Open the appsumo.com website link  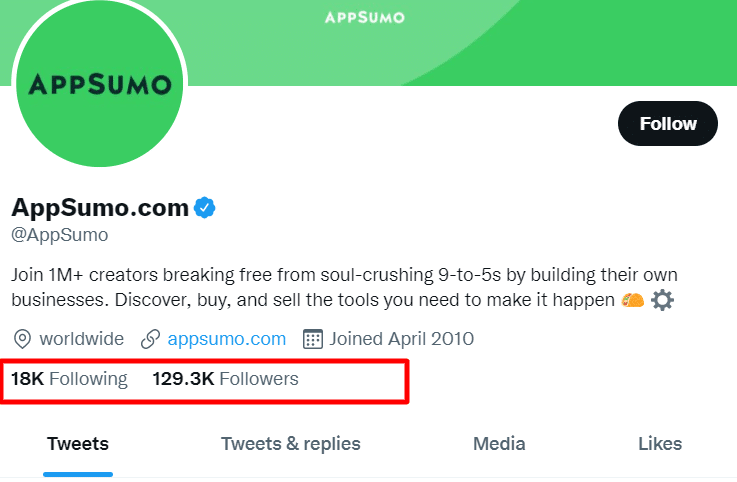[x=227, y=339]
